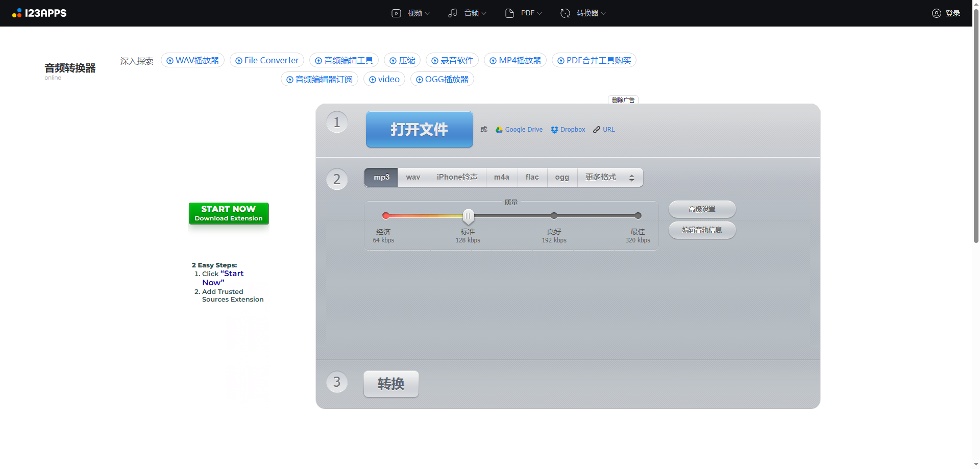
Task: Expand the 视频 menu chevron
Action: tap(427, 13)
